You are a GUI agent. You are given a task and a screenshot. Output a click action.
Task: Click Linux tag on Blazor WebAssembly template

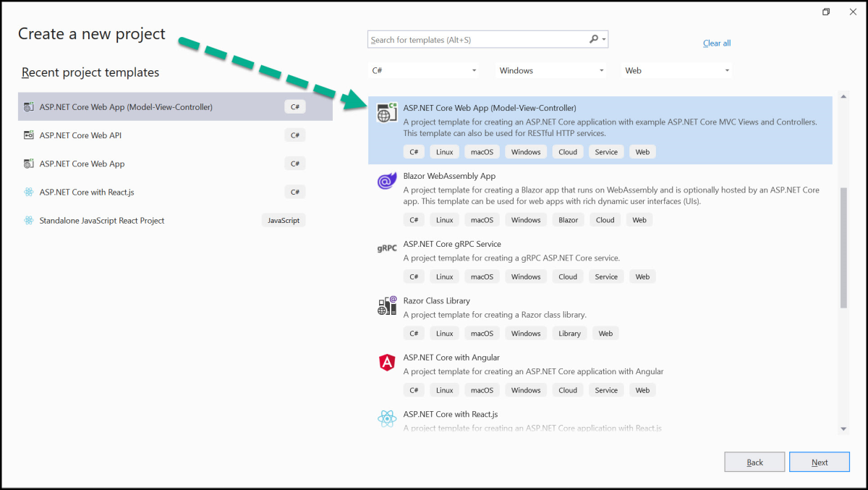pos(444,220)
